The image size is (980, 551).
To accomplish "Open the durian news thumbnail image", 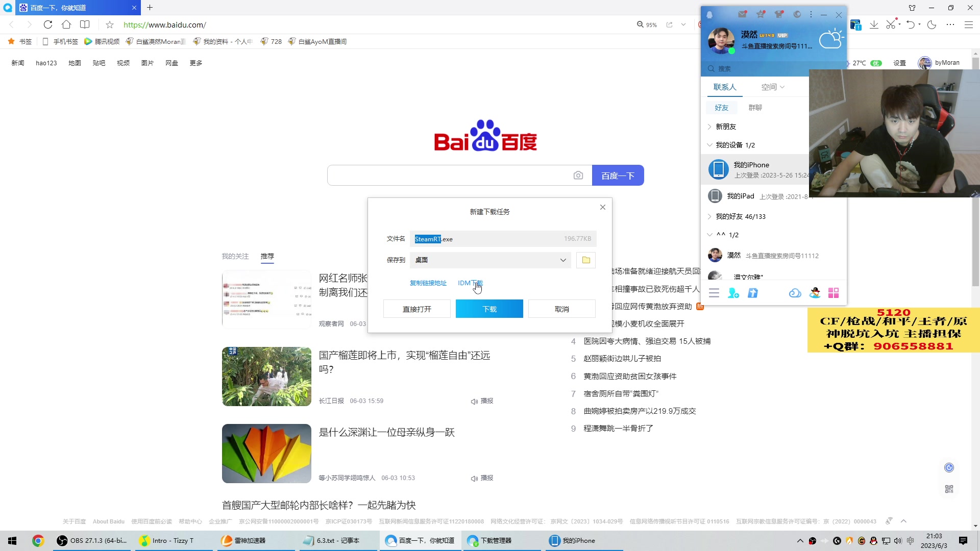I will point(266,377).
